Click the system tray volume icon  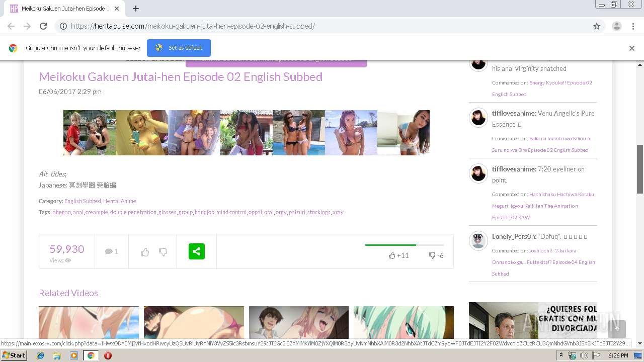pyautogui.click(x=584, y=355)
